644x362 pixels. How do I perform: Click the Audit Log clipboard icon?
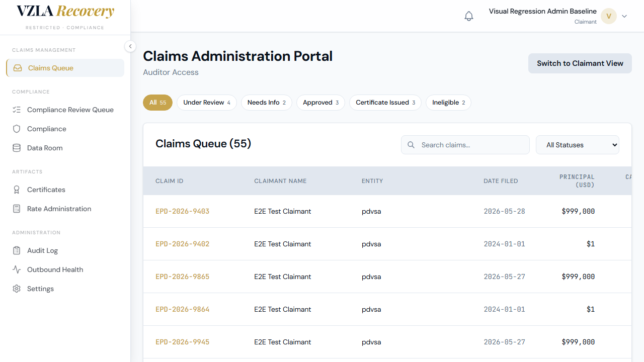[x=17, y=250]
